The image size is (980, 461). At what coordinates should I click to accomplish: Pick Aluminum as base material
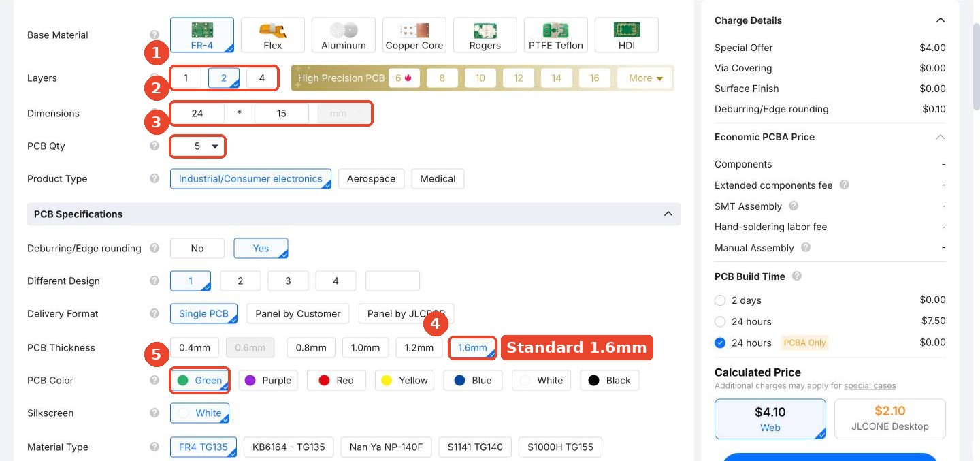tap(344, 35)
